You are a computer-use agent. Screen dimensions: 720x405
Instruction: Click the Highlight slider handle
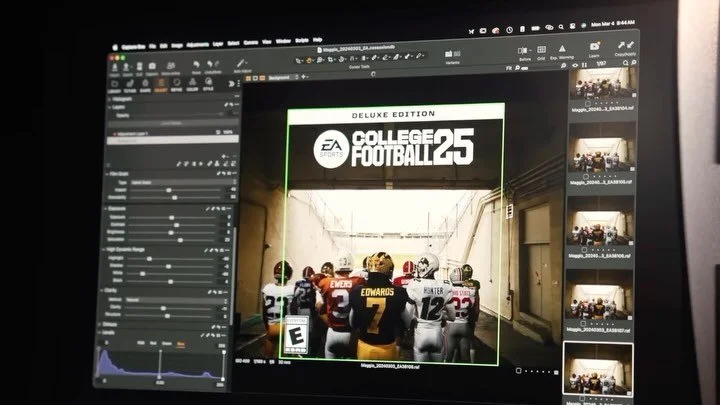coord(149,259)
